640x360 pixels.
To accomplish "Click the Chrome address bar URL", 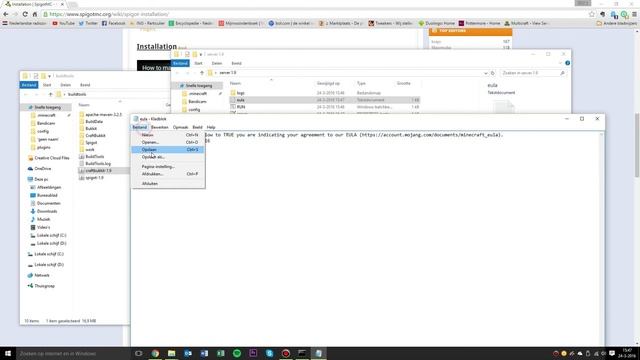I will [x=109, y=14].
